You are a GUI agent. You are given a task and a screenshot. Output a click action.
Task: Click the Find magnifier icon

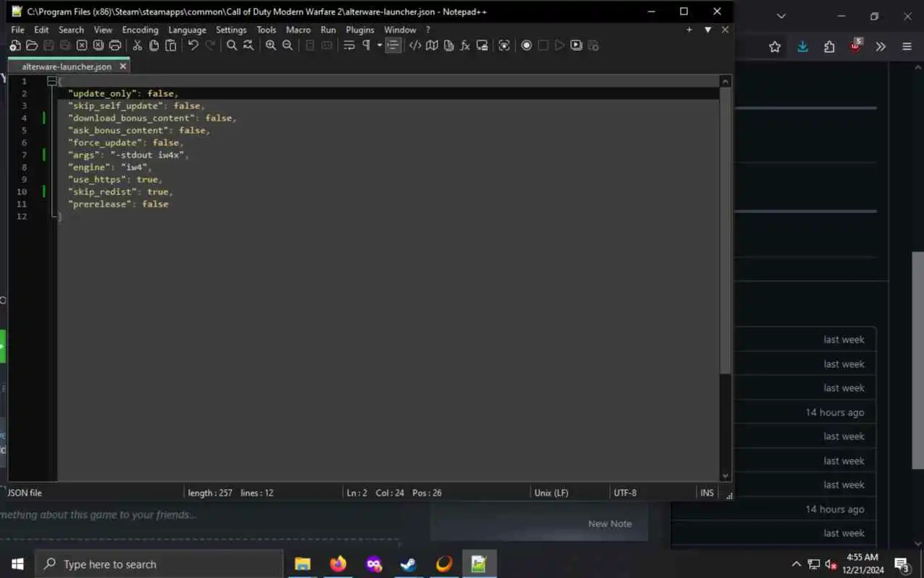point(232,46)
